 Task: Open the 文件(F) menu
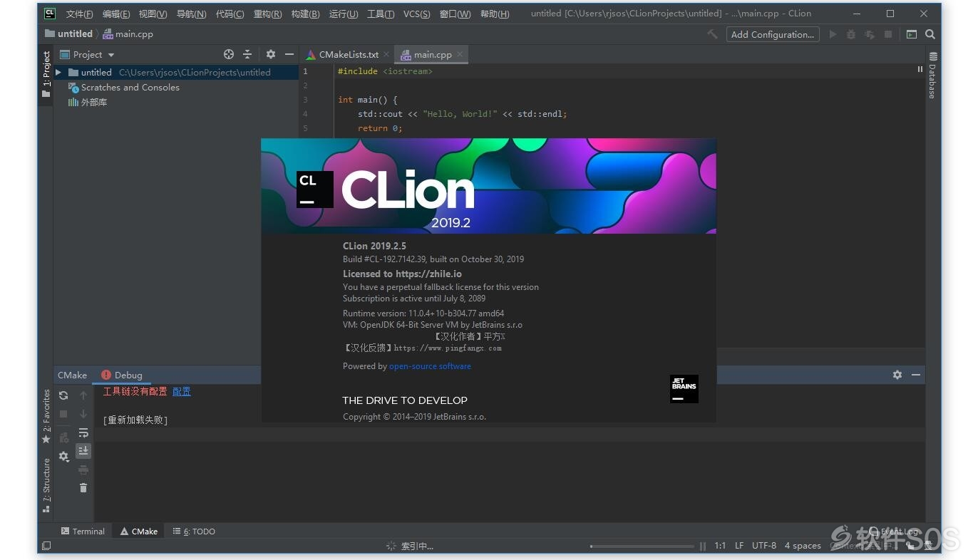click(x=80, y=14)
